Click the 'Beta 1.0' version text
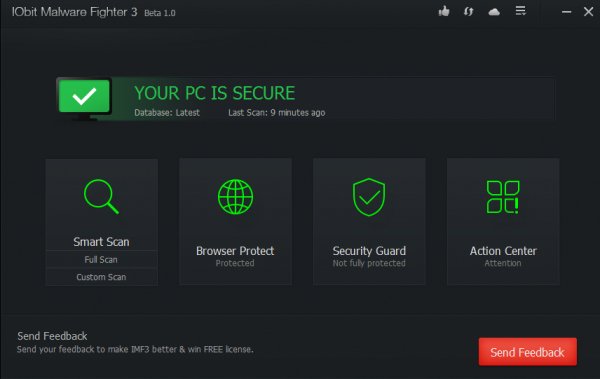The image size is (600, 379). point(160,13)
